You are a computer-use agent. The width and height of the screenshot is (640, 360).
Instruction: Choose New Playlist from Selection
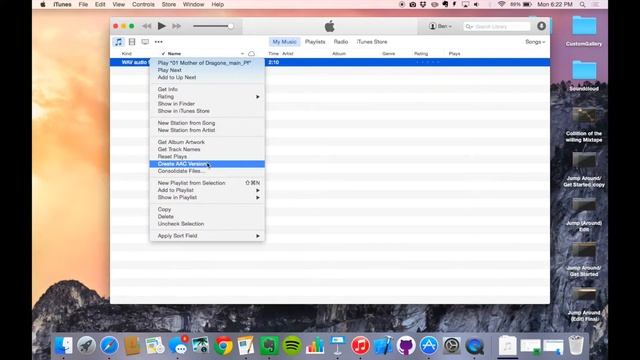[207, 183]
